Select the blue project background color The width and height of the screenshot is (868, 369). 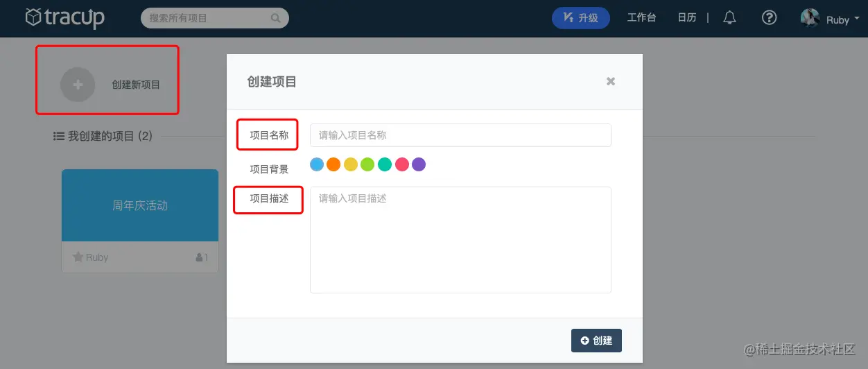click(x=317, y=164)
